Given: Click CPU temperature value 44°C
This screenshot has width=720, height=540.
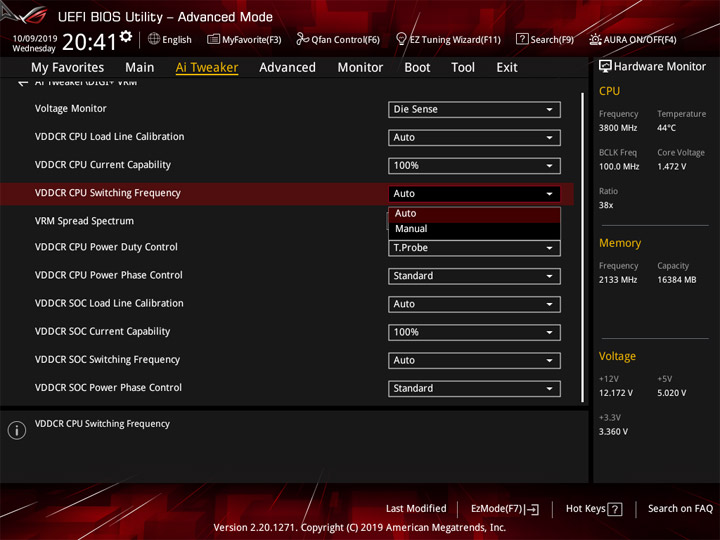Looking at the screenshot, I should coord(667,128).
